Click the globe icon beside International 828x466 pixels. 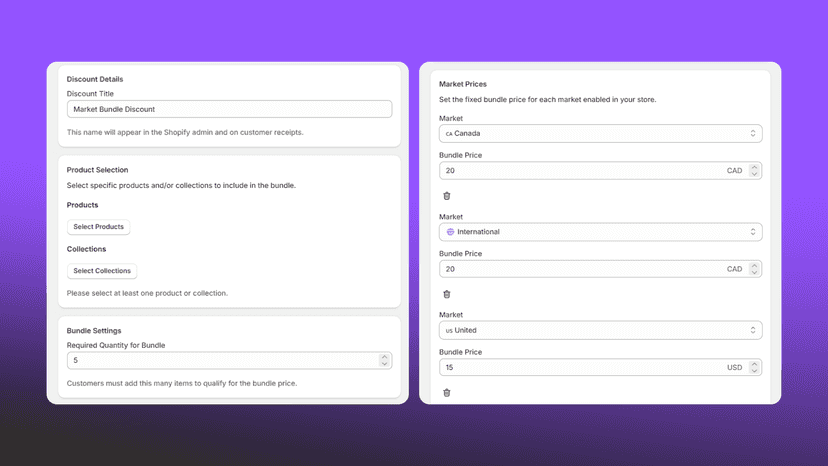coord(450,232)
